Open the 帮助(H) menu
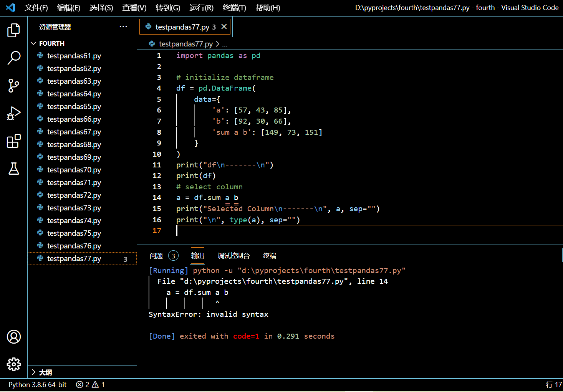 point(268,8)
